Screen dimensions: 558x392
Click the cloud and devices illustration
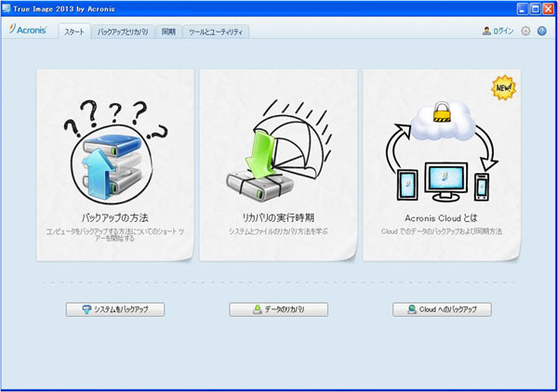click(x=441, y=151)
